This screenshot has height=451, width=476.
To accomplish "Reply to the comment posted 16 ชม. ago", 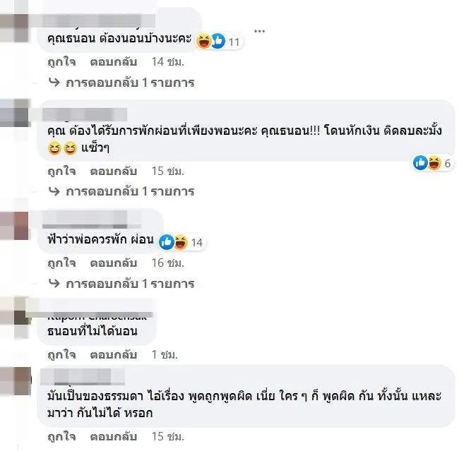I will point(114,263).
